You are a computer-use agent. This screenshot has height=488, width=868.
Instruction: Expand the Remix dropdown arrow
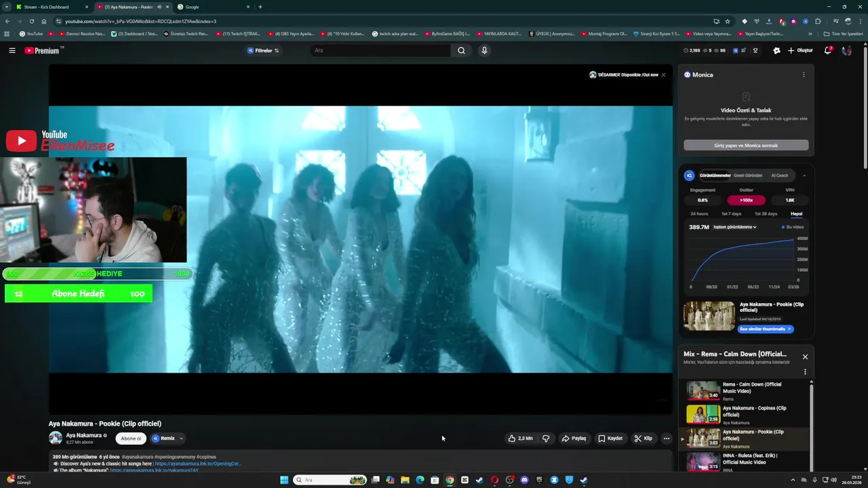click(x=181, y=439)
